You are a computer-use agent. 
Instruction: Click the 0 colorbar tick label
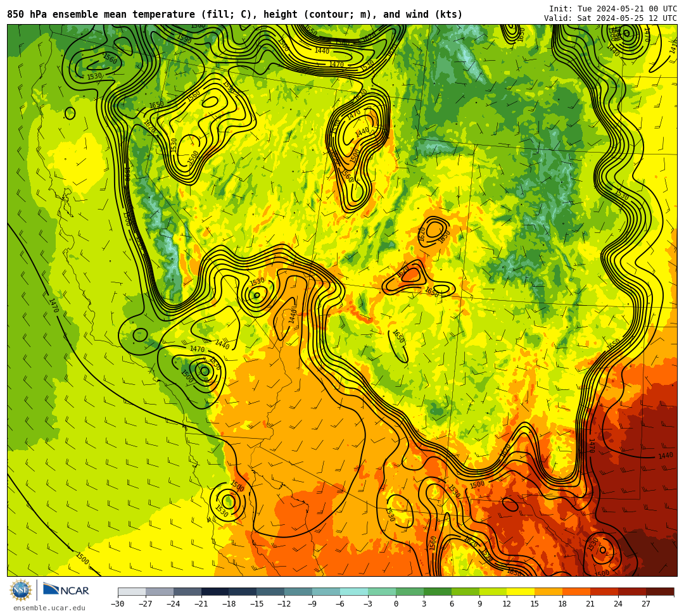[396, 604]
